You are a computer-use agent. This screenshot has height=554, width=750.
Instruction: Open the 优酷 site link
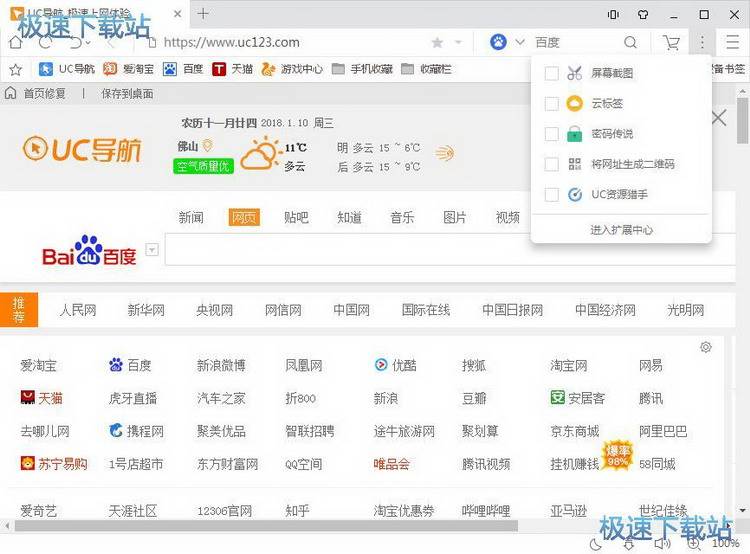[395, 366]
